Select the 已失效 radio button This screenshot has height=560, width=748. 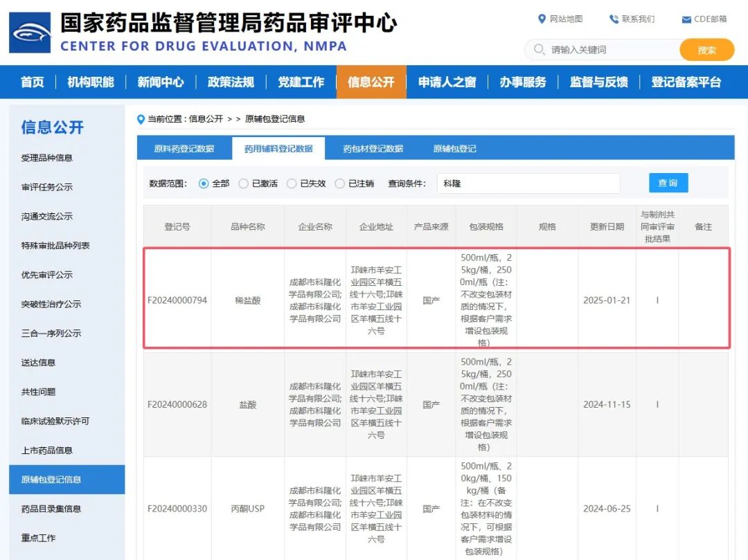[x=292, y=183]
